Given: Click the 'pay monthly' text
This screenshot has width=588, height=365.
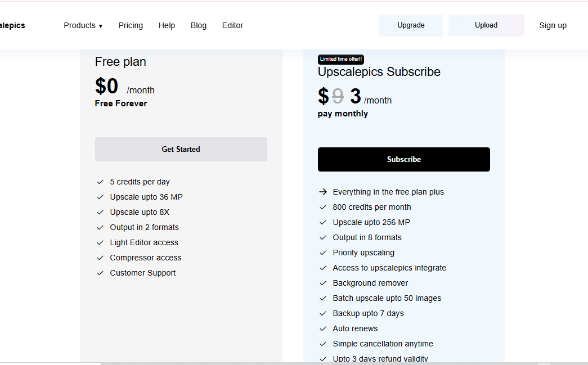Looking at the screenshot, I should click(343, 114).
